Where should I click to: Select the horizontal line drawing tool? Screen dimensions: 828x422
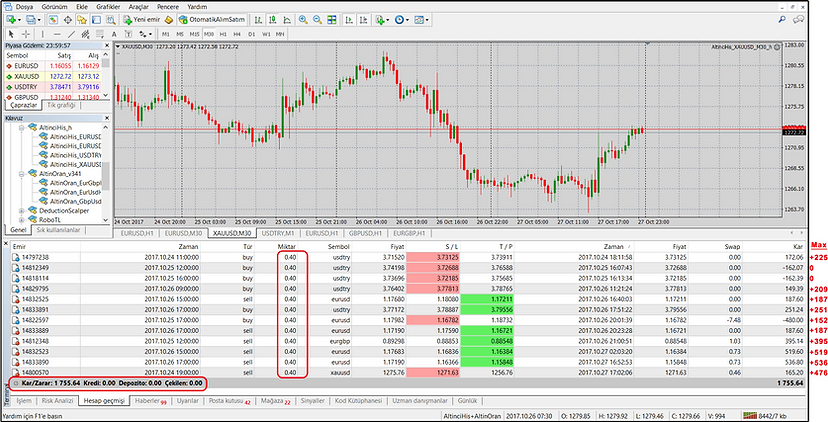(x=57, y=34)
